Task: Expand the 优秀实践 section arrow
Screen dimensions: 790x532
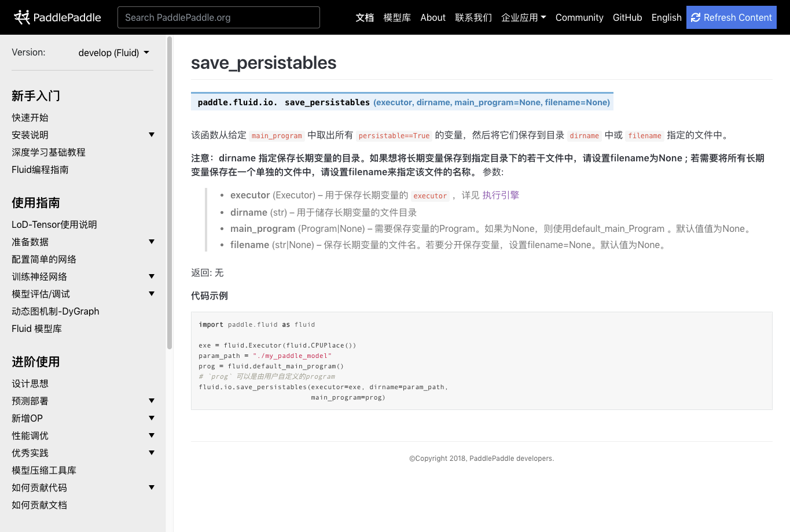Action: (x=152, y=453)
